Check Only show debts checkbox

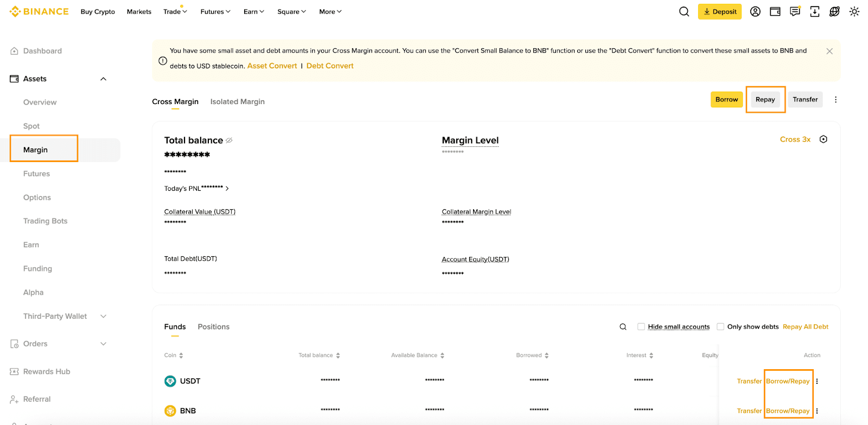tap(720, 327)
